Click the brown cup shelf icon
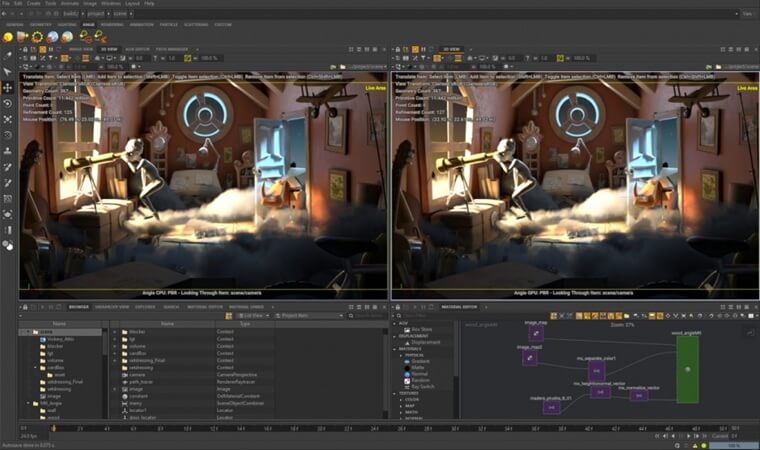Screen dimensions: 760x450 (x=22, y=37)
